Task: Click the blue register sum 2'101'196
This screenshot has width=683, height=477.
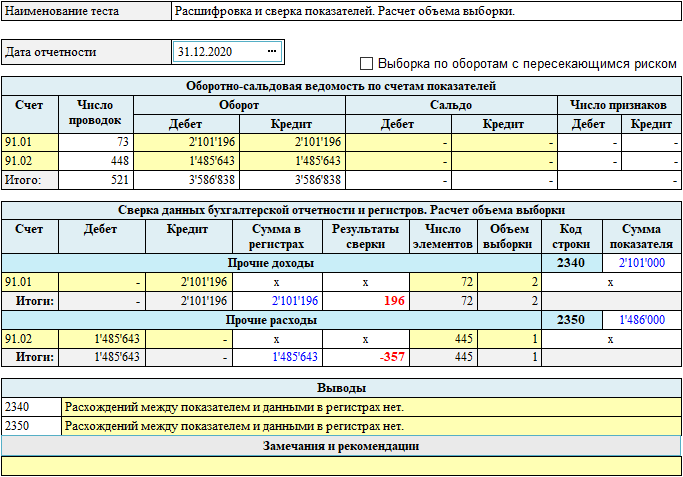Action: tap(277, 301)
